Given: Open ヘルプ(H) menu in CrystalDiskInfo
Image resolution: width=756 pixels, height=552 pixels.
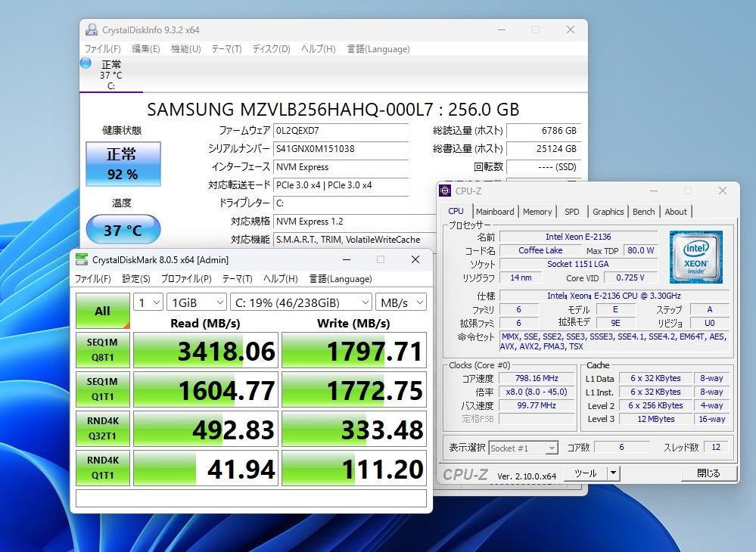Looking at the screenshot, I should click(x=318, y=49).
